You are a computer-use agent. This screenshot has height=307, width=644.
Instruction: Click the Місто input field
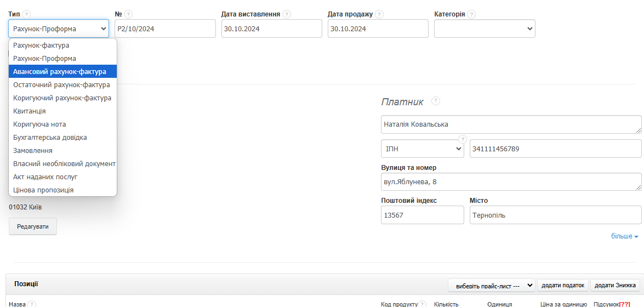click(555, 215)
